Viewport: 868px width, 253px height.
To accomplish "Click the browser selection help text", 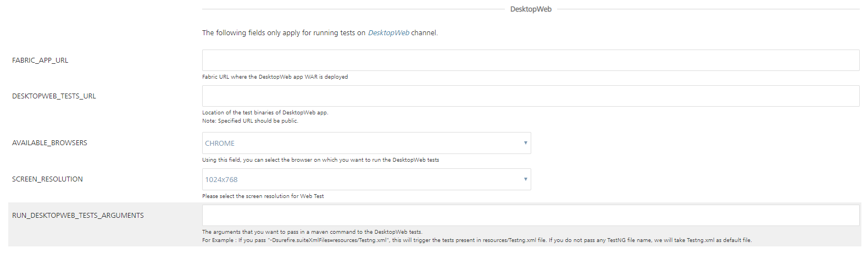I will point(320,160).
